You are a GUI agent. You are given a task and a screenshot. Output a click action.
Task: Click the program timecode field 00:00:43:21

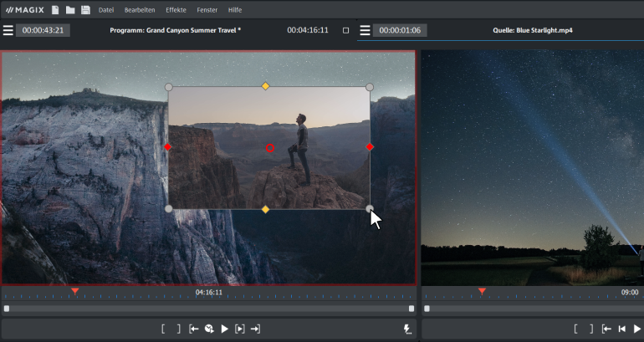[x=43, y=30]
